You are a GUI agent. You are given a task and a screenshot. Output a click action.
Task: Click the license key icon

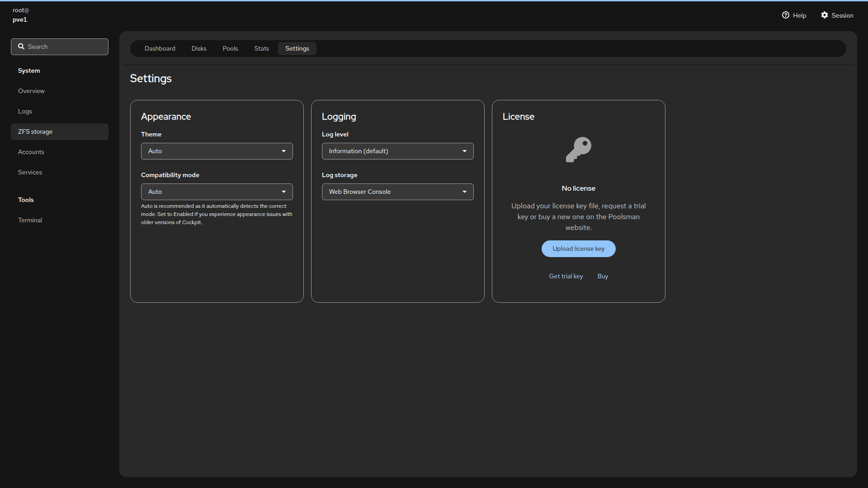[x=578, y=150]
